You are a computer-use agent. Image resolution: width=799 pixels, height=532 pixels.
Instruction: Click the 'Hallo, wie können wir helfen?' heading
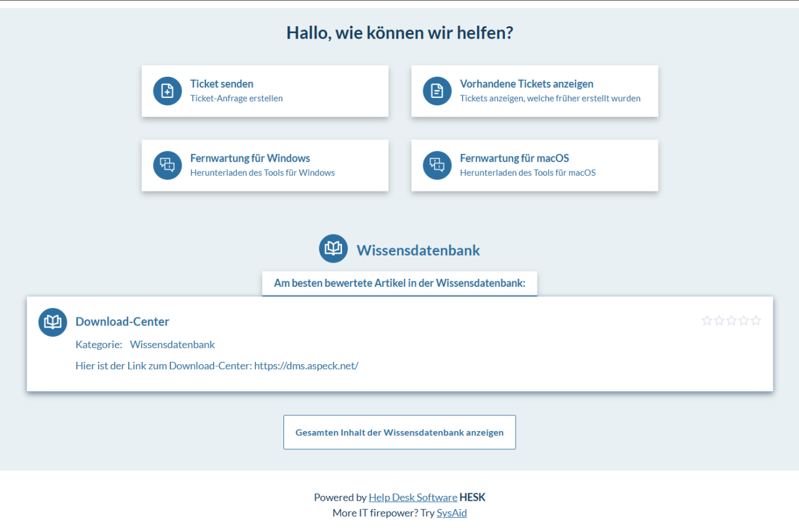399,32
